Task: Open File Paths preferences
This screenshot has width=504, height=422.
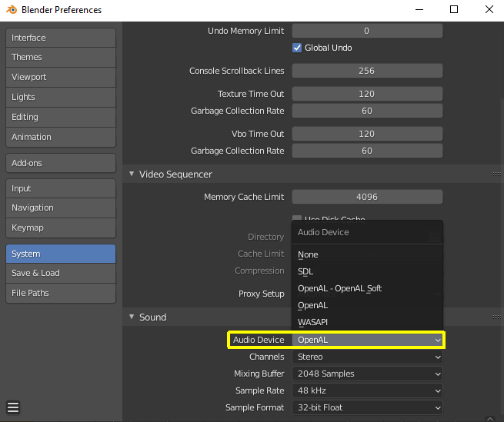Action: click(61, 293)
